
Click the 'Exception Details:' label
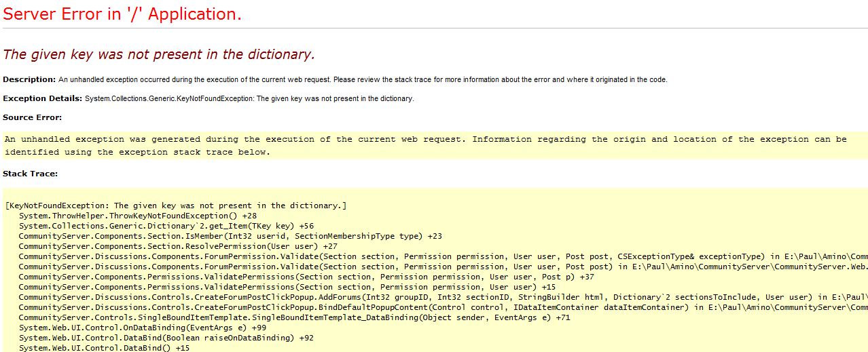click(x=42, y=98)
